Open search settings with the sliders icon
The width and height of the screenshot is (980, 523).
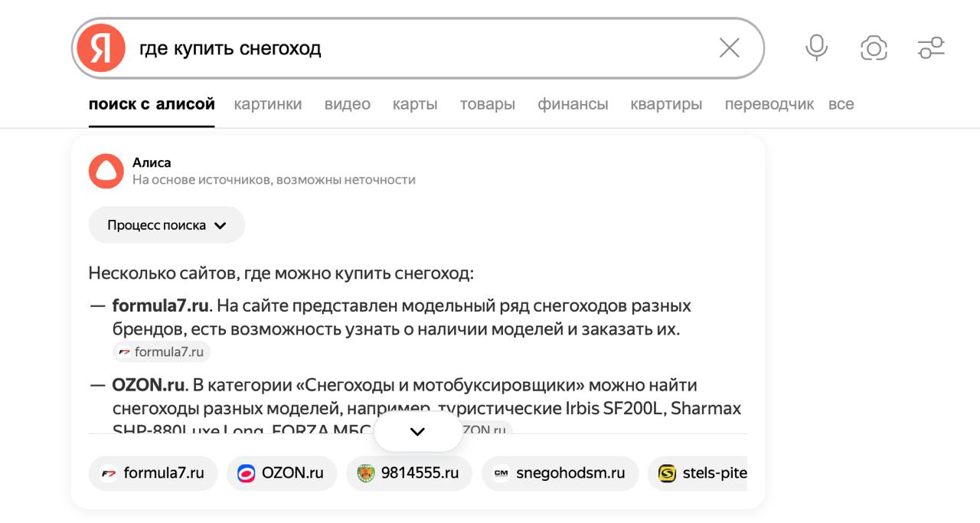pos(931,47)
